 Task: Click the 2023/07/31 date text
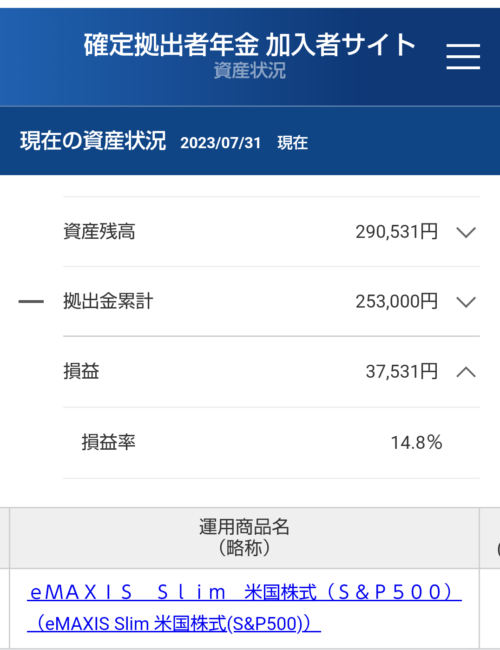(x=221, y=143)
